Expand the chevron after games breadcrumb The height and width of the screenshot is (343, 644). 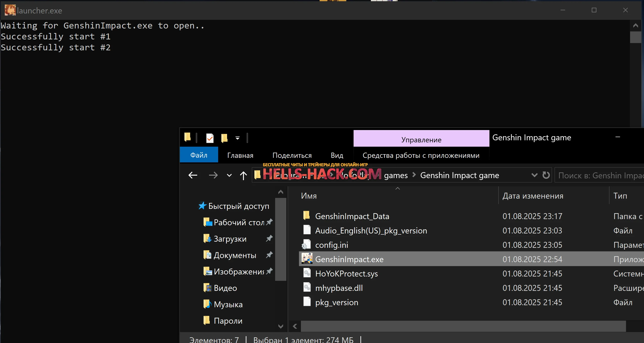(414, 175)
